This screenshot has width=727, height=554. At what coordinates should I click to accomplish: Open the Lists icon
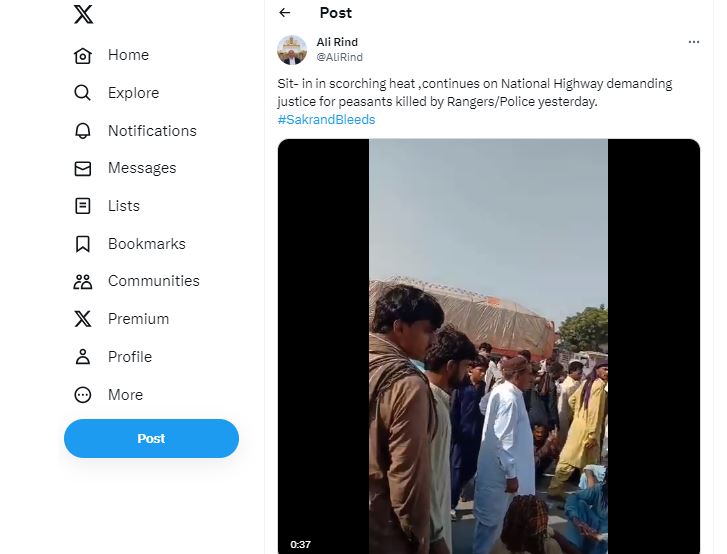pyautogui.click(x=83, y=206)
